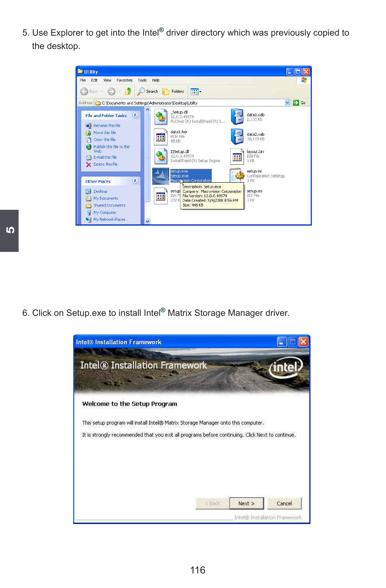
Task: Go up one folder level with Up icon
Action: point(128,92)
